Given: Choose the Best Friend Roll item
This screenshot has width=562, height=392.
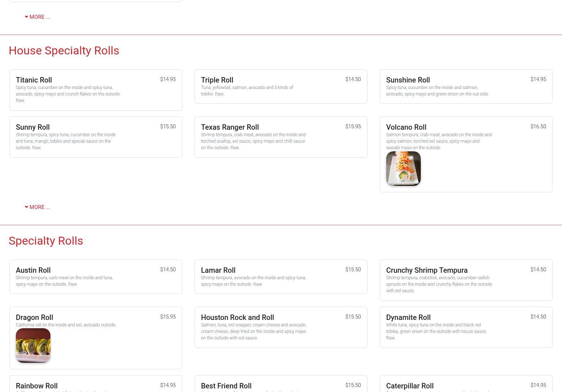Looking at the screenshot, I should click(281, 384).
